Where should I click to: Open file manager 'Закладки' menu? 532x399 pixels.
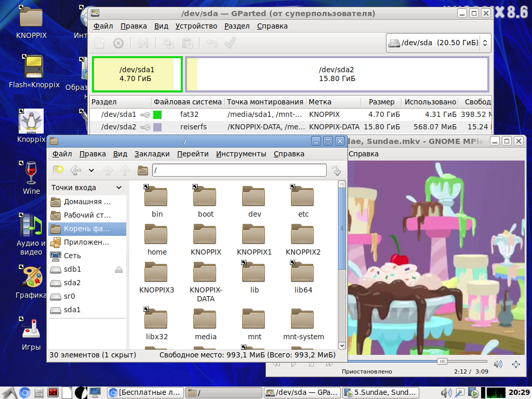(152, 154)
